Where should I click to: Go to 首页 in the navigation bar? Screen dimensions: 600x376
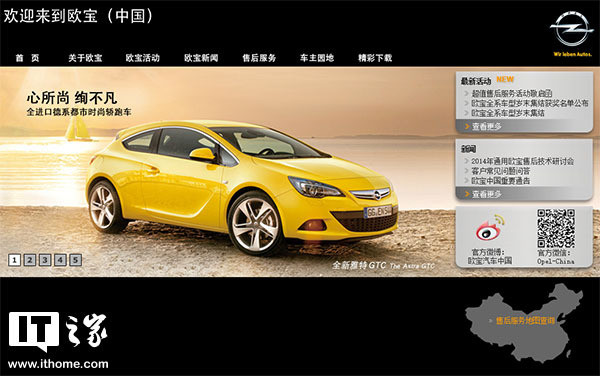pos(27,58)
